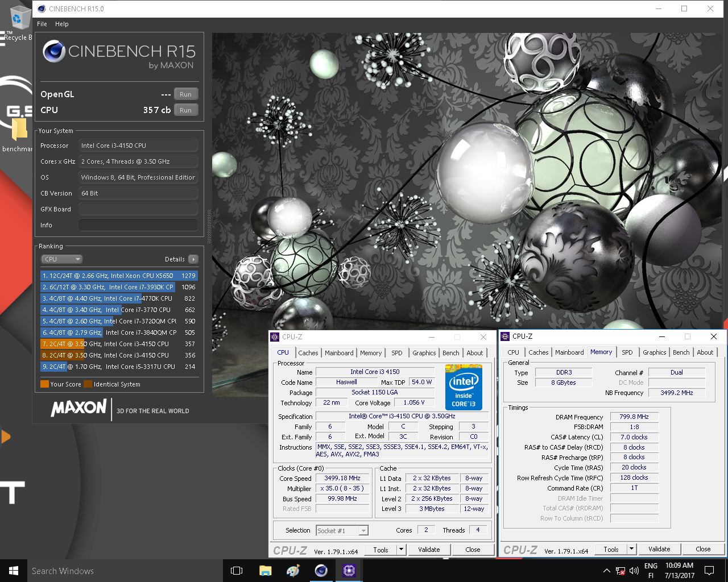Image resolution: width=728 pixels, height=582 pixels.
Task: Select the i7-3720QM ranking row
Action: coord(119,321)
